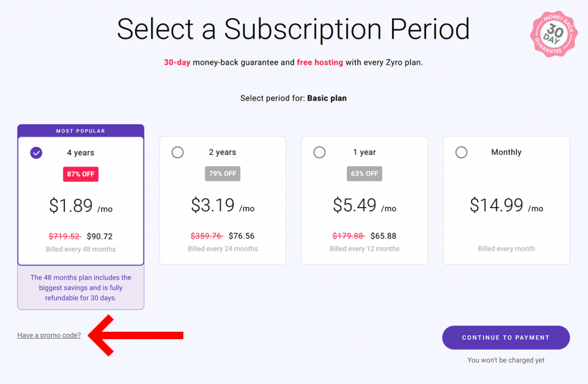588x384 pixels.
Task: Click the Continue to Payment button
Action: click(505, 338)
